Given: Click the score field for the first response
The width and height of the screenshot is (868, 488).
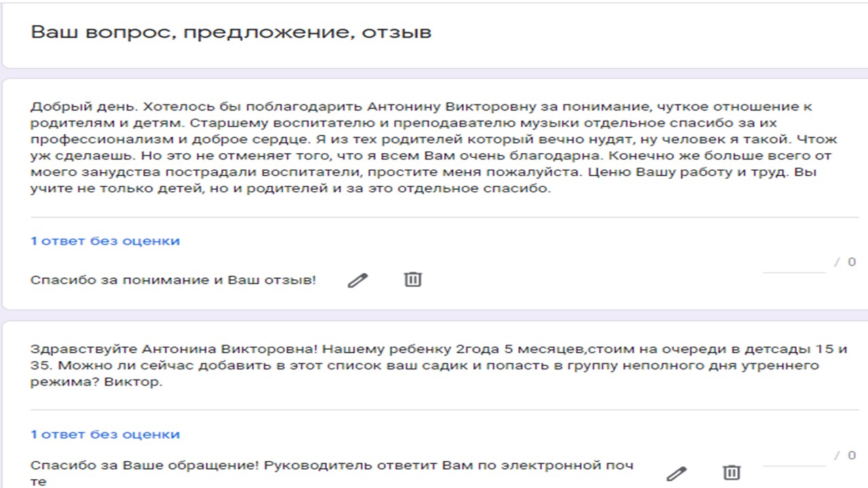Looking at the screenshot, I should pyautogui.click(x=794, y=263).
